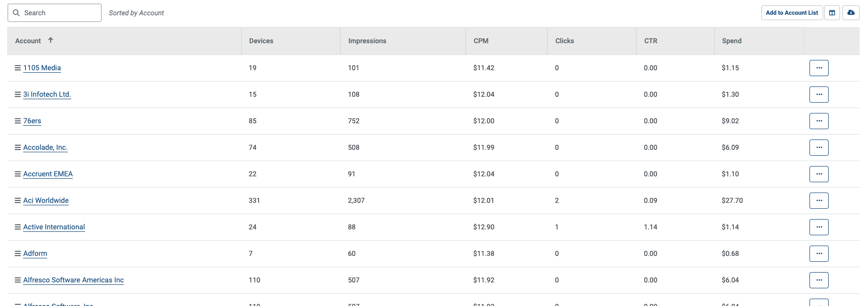Select CPM value $11.38
The image size is (868, 306).
pos(484,253)
